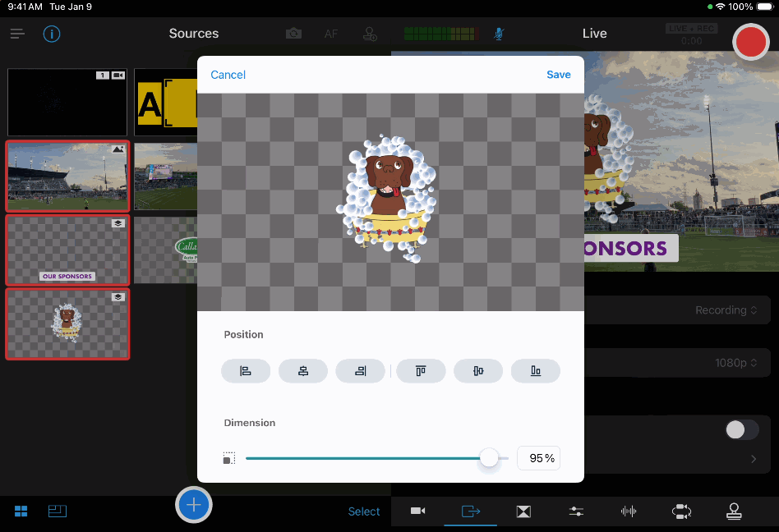Cancel the overlay edit dialog
Image resolution: width=779 pixels, height=532 pixels.
228,75
